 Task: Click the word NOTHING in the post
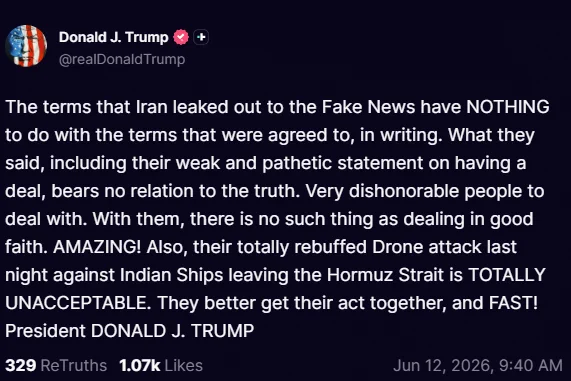(508, 107)
